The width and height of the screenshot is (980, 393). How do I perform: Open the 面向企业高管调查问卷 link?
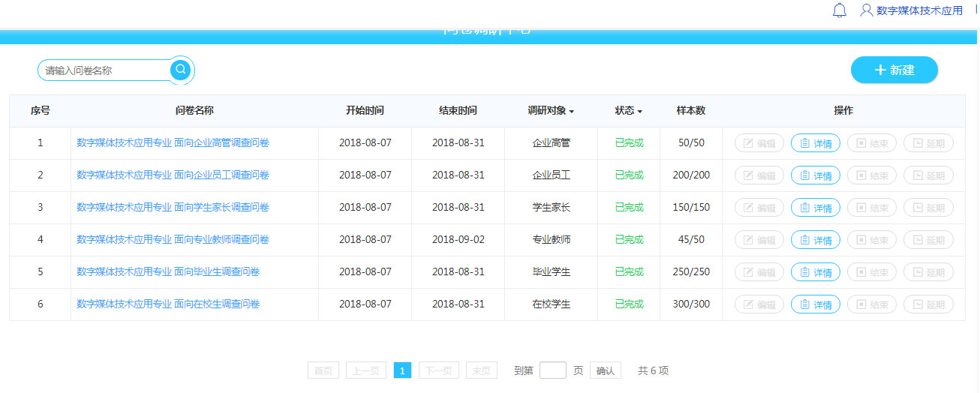coord(173,143)
